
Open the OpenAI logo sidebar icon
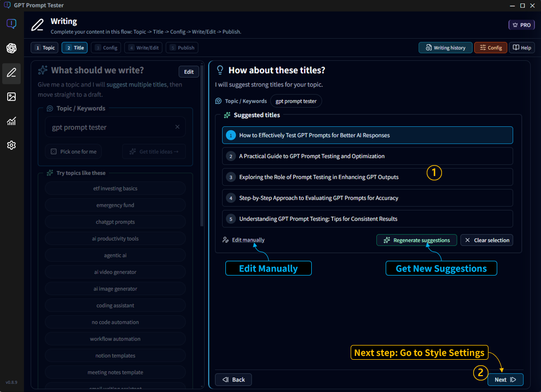(x=11, y=49)
